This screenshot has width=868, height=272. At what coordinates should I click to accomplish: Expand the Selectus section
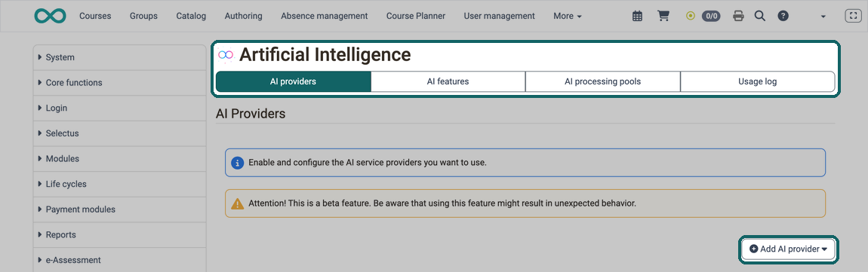[x=119, y=134]
